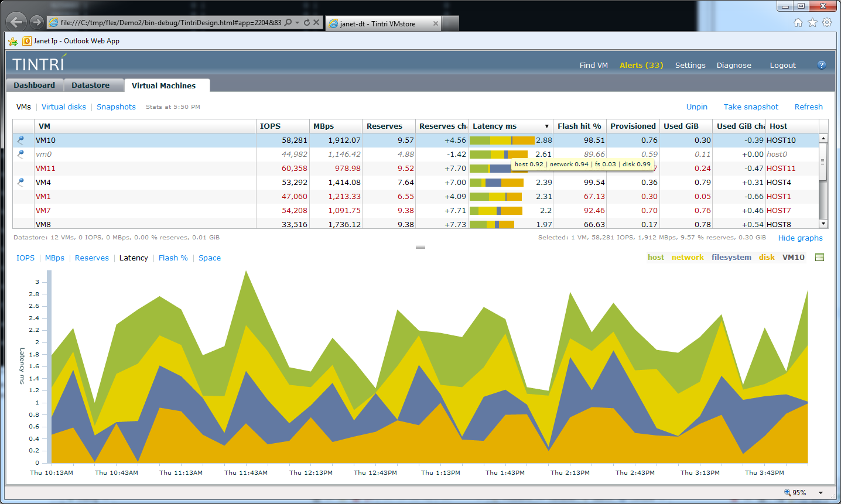Switch to Snapshots view
Image resolution: width=841 pixels, height=504 pixels.
[116, 107]
